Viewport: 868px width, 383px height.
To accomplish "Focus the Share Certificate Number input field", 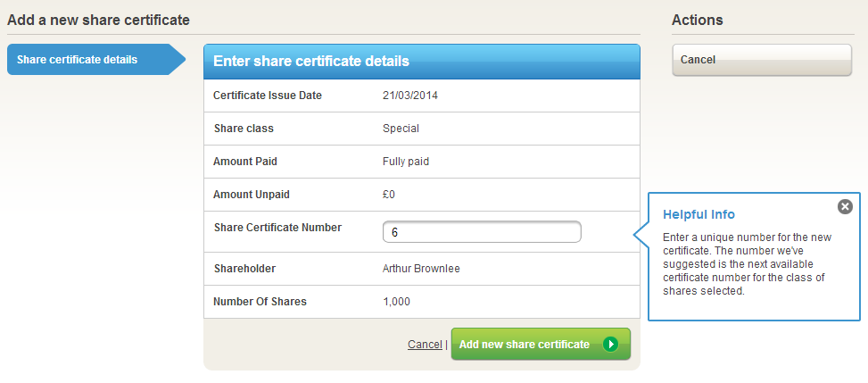I will pyautogui.click(x=482, y=232).
